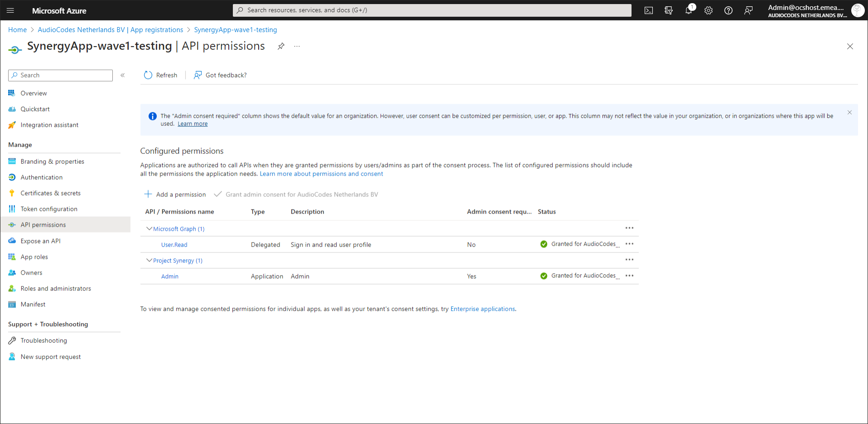
Task: Open more options for User.Read permission
Action: tap(629, 244)
